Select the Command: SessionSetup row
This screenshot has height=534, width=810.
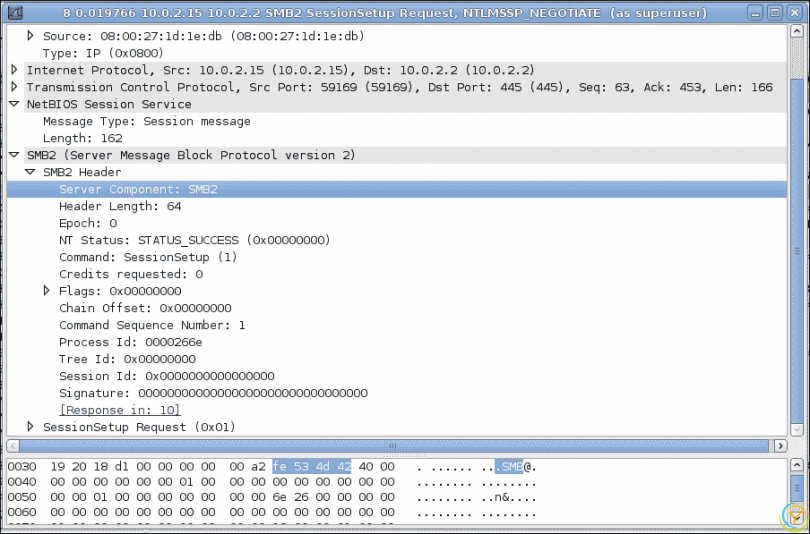point(148,257)
